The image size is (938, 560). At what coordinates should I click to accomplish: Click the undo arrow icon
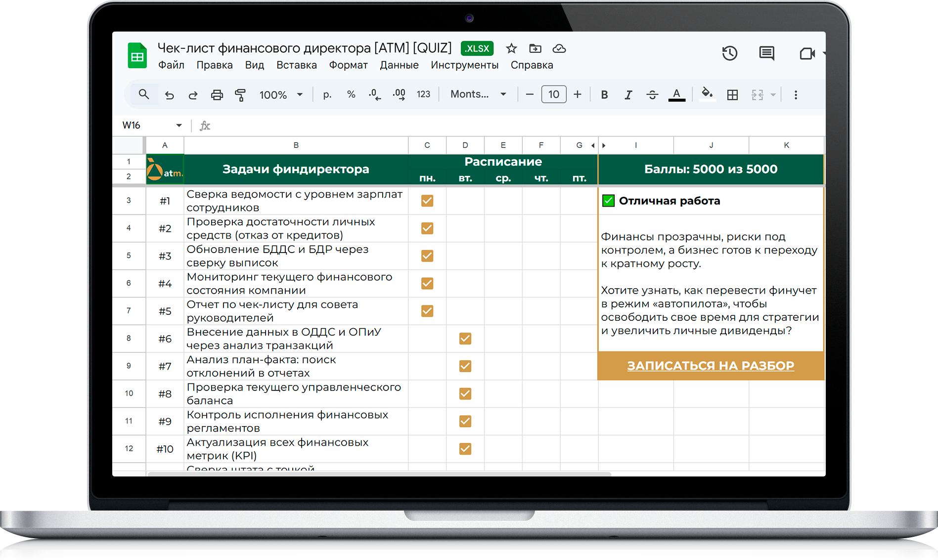[x=169, y=95]
